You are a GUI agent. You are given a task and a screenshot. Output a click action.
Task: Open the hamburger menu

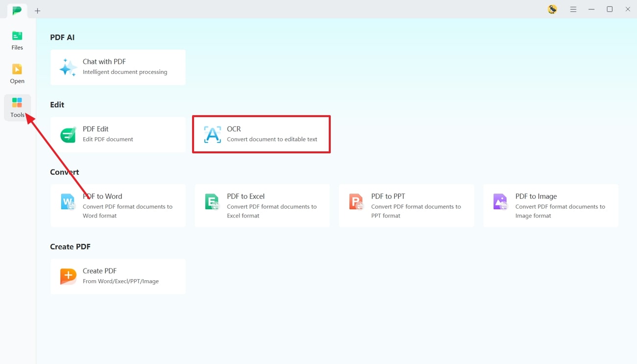pyautogui.click(x=573, y=9)
